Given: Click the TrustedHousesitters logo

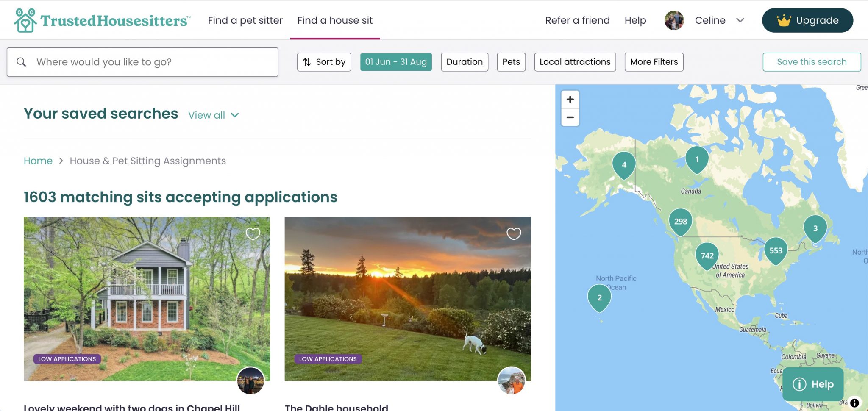Looking at the screenshot, I should [102, 20].
